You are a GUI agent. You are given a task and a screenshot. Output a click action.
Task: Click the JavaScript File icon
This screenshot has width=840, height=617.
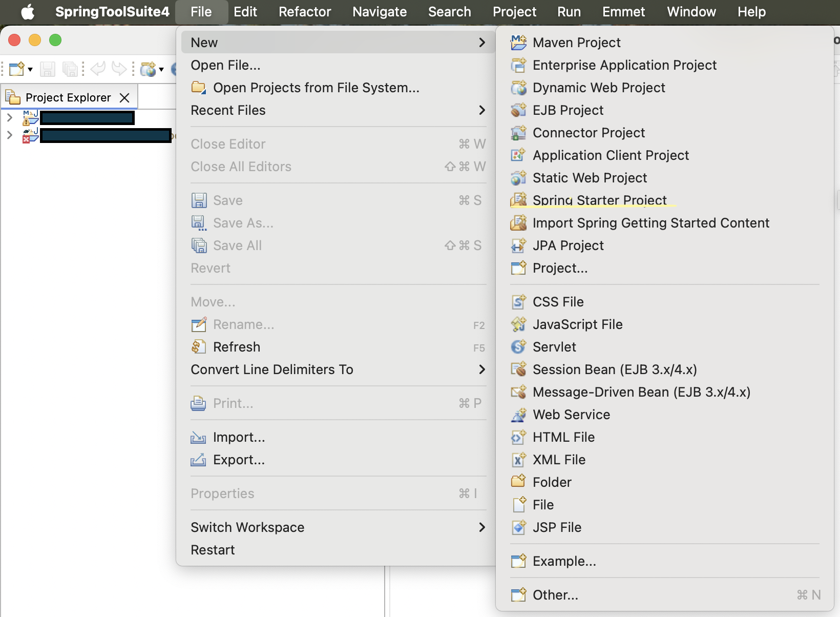(x=518, y=324)
